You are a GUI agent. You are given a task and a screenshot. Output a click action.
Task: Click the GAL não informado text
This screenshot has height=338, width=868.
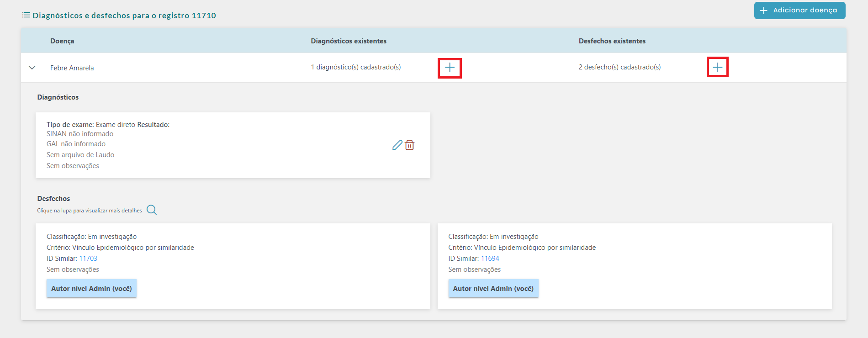[76, 144]
